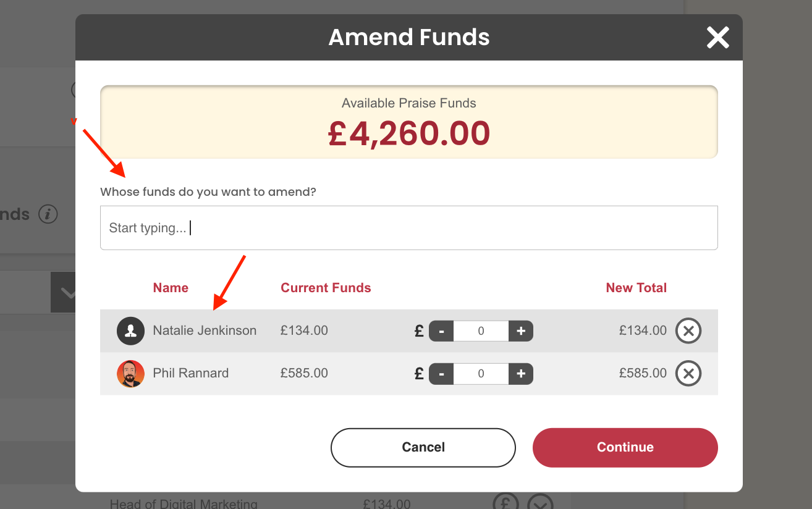Expand the dropdown arrow behind dialog's left edge

coord(64,292)
